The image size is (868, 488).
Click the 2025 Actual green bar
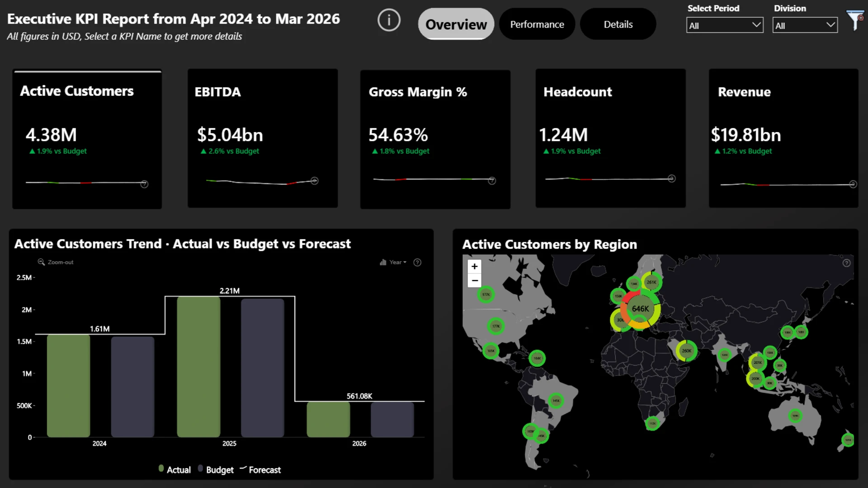pyautogui.click(x=198, y=366)
